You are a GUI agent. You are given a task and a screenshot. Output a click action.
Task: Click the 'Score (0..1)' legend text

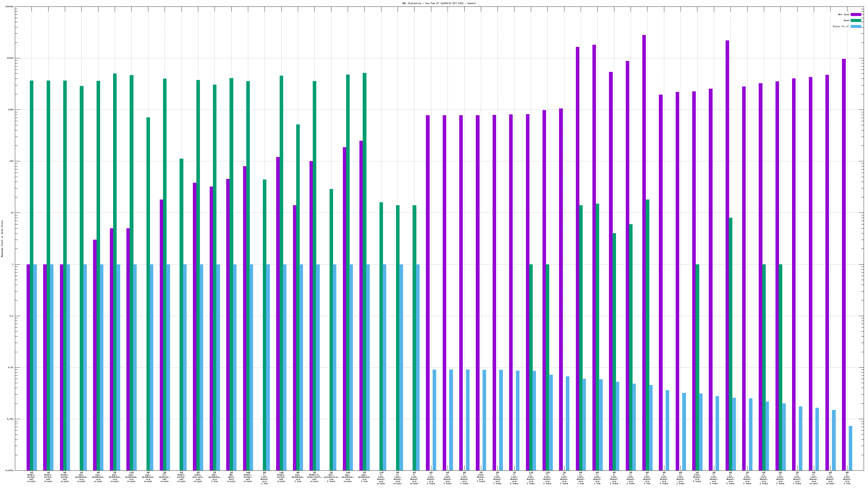coord(841,26)
